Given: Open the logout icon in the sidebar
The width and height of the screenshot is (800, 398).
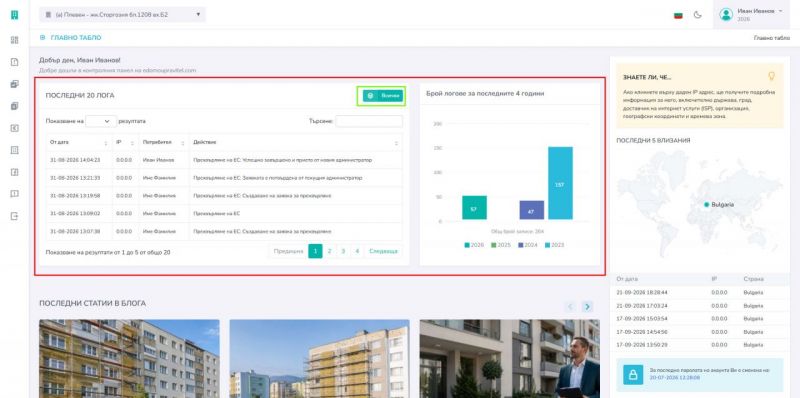Looking at the screenshot, I should point(14,216).
